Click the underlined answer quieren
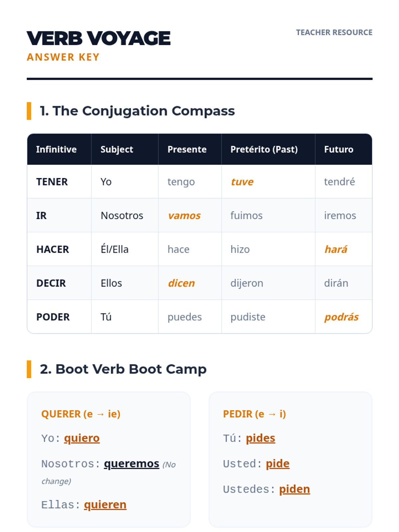The height and width of the screenshot is (532, 399). tap(105, 505)
